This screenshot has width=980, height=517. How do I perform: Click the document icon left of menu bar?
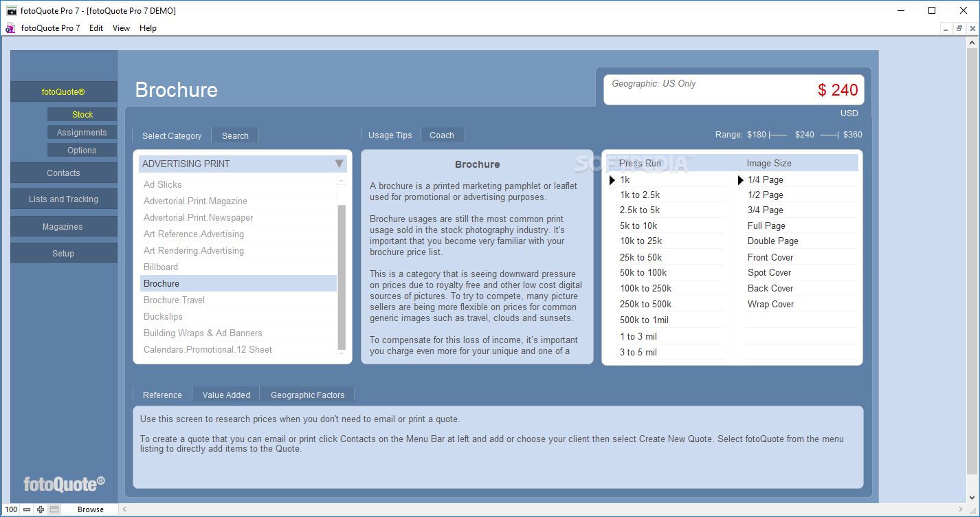tap(10, 28)
